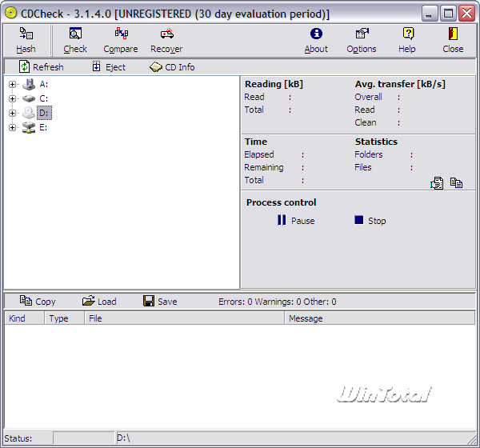Viewport: 480px width, 448px height.
Task: Minimize the CDCheck window
Action: pyautogui.click(x=429, y=14)
